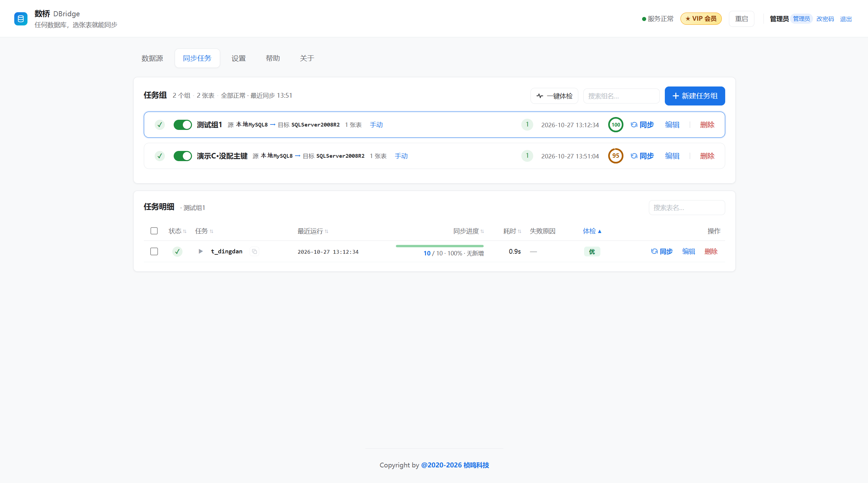Click the green status check for 测试组1
Image resolution: width=868 pixels, height=483 pixels.
coord(160,125)
